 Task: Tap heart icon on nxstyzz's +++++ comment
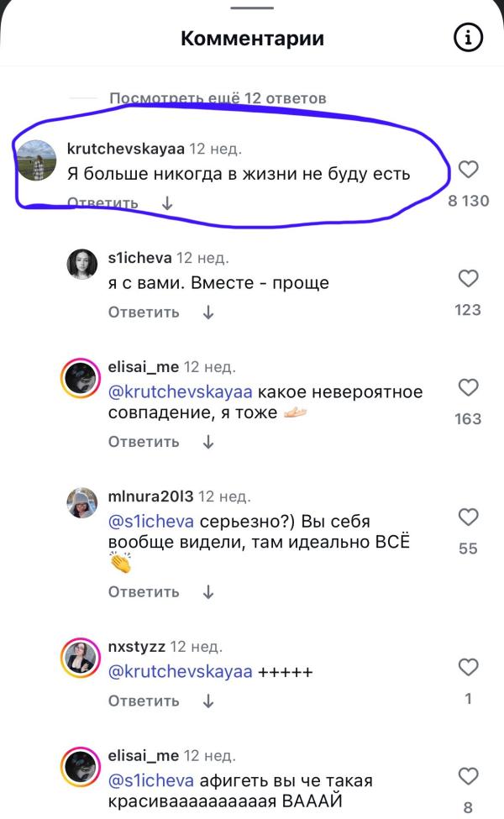[468, 667]
